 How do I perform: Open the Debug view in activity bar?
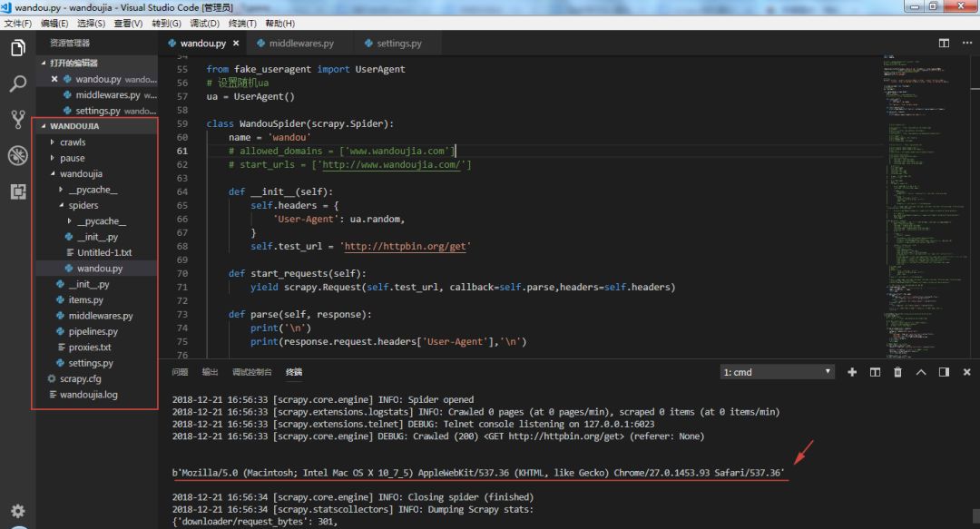[x=18, y=155]
